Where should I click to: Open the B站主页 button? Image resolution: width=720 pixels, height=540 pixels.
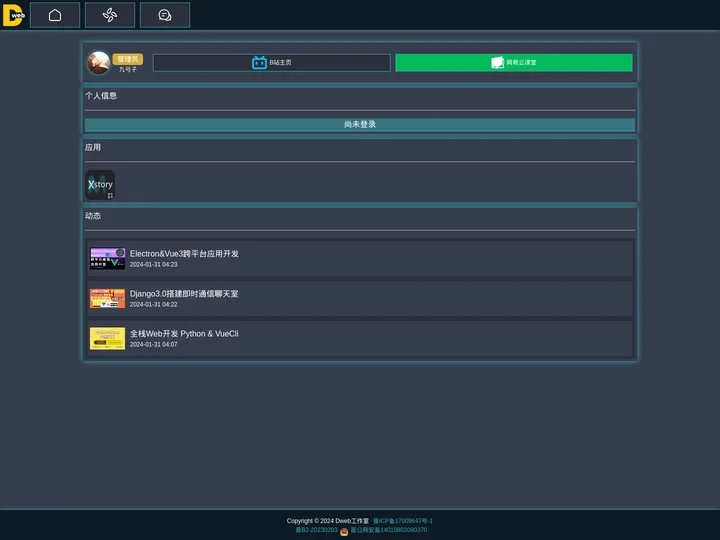(271, 62)
